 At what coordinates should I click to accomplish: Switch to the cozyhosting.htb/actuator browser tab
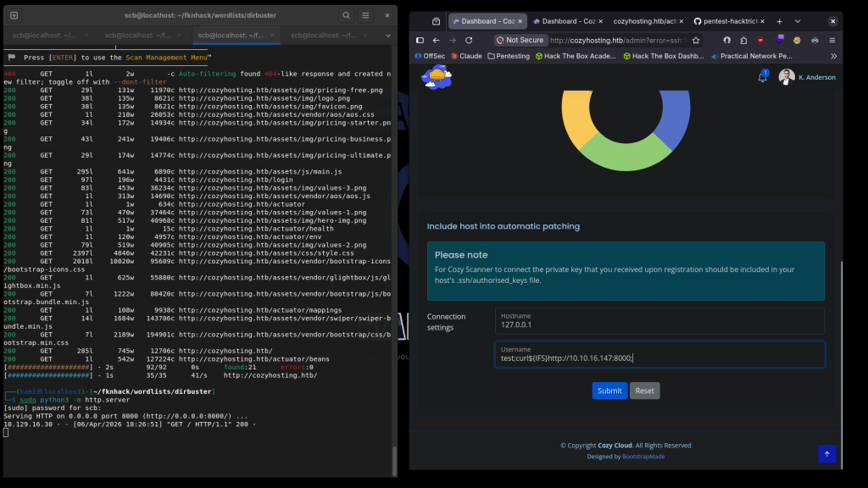coord(644,20)
